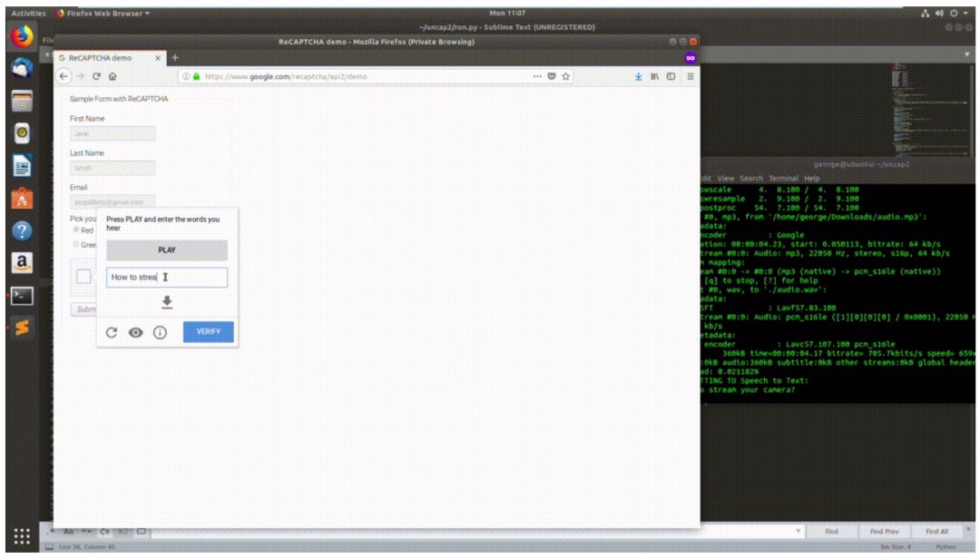Open the Firefox hamburger menu

click(x=690, y=76)
